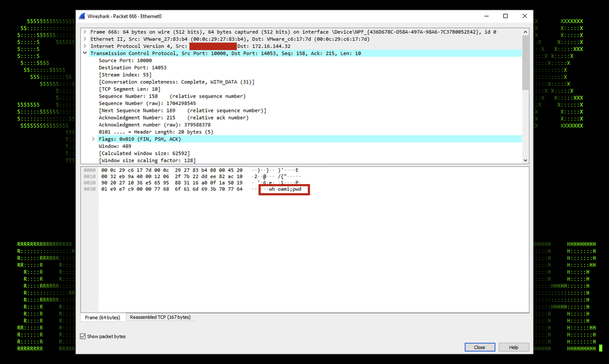This screenshot has width=609, height=364.
Task: Collapse the Transmission Control Protocol section
Action: click(x=85, y=53)
